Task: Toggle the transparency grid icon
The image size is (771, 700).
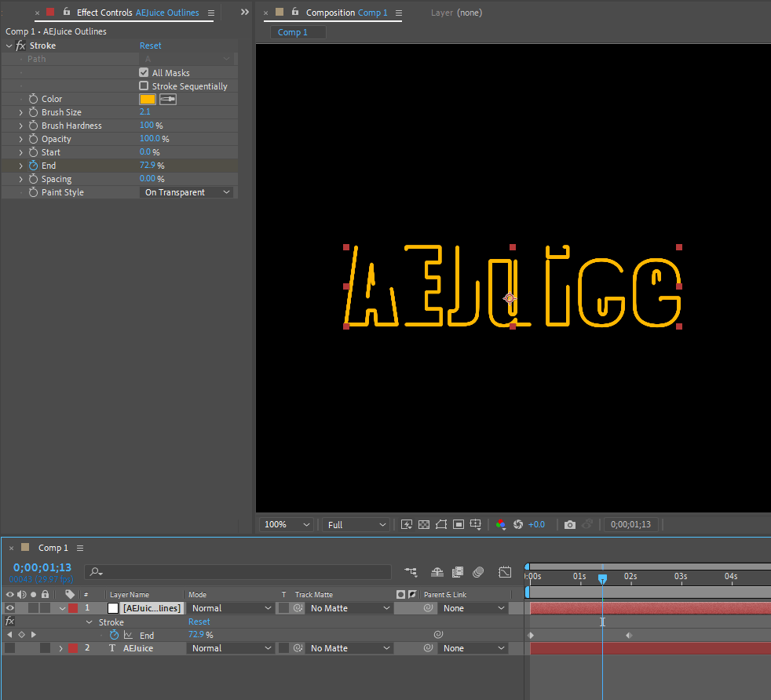Action: click(x=424, y=524)
